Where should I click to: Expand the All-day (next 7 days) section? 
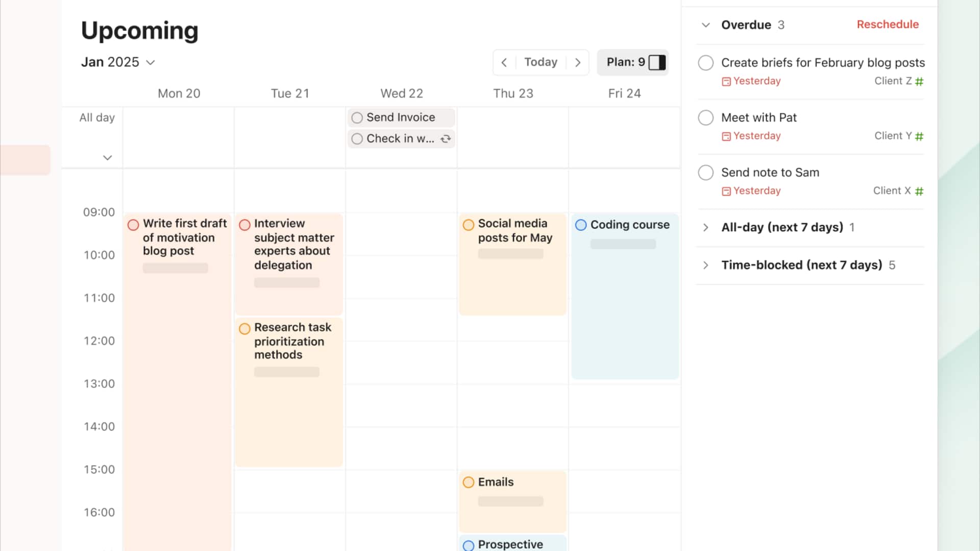(x=705, y=227)
